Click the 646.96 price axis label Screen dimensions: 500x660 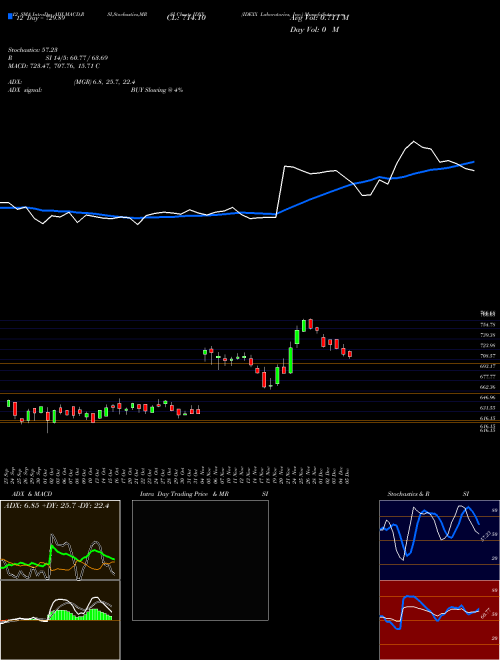tap(487, 397)
